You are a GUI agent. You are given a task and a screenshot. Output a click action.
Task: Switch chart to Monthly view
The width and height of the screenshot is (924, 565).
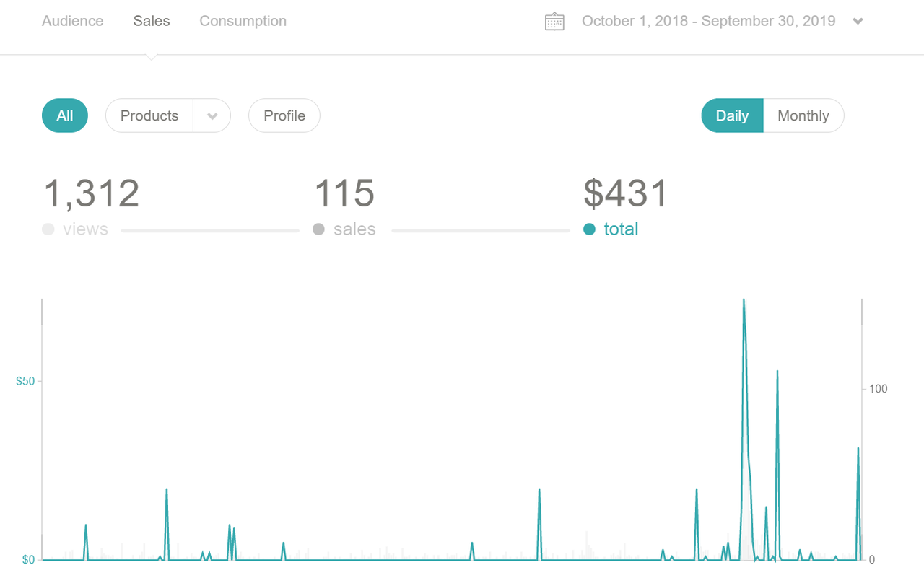tap(803, 115)
